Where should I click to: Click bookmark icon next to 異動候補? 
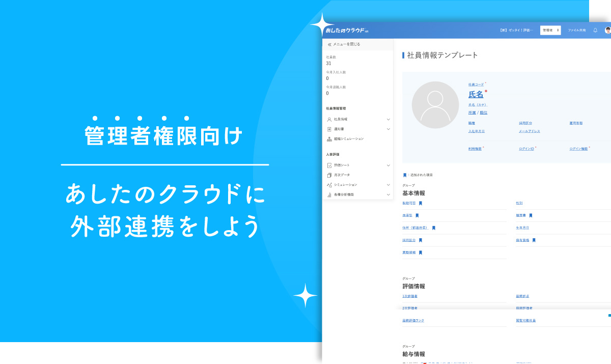(420, 253)
